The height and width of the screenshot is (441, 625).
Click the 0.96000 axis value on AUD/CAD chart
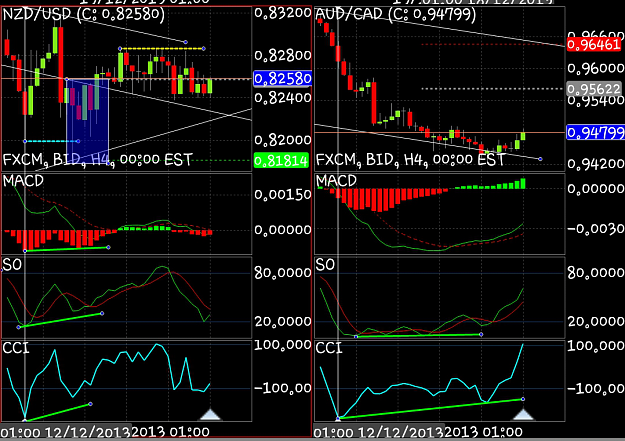point(596,68)
